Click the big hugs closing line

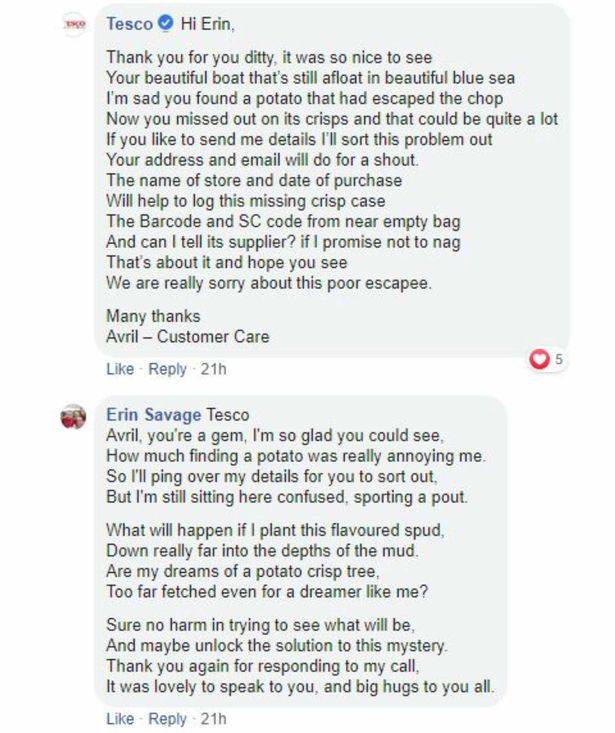300,687
